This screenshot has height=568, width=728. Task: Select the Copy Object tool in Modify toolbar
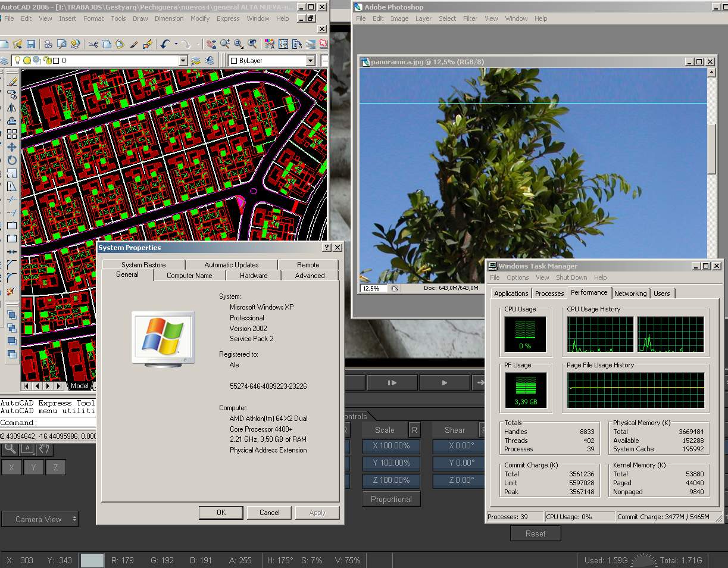click(x=11, y=95)
